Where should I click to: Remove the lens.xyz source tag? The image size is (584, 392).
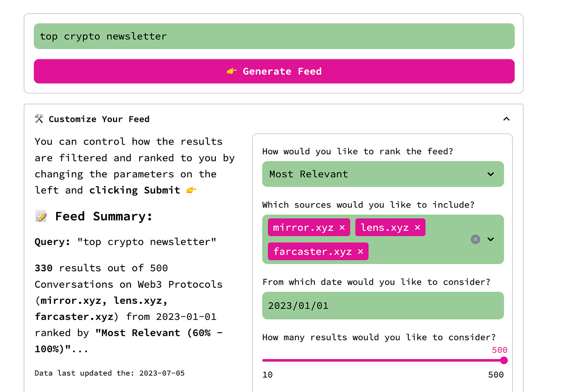417,228
